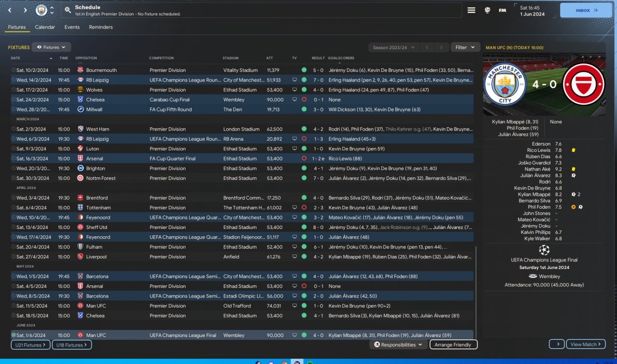The image size is (617, 364).
Task: Click the up chevron beside the club badge
Action: point(52,7)
